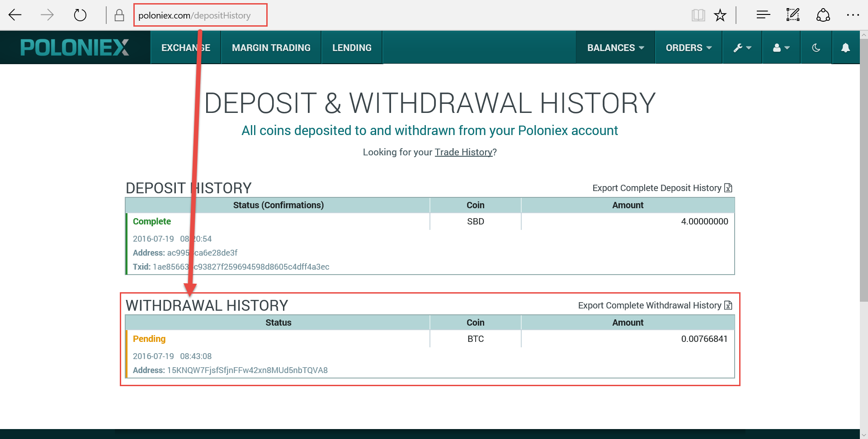Viewport: 868px width, 439px height.
Task: Click the scrollbar down arrow
Action: (x=864, y=435)
